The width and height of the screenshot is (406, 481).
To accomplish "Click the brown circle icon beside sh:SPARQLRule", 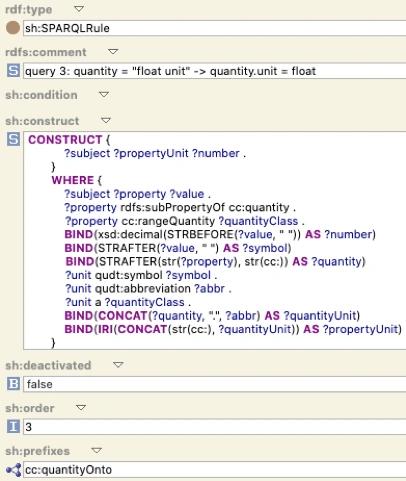I will tap(13, 28).
